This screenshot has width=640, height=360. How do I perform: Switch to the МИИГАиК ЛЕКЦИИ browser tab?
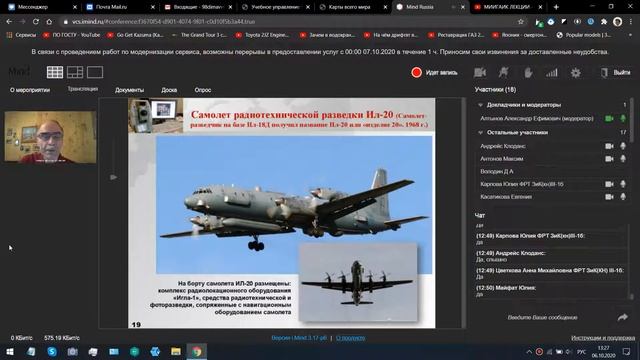508,7
